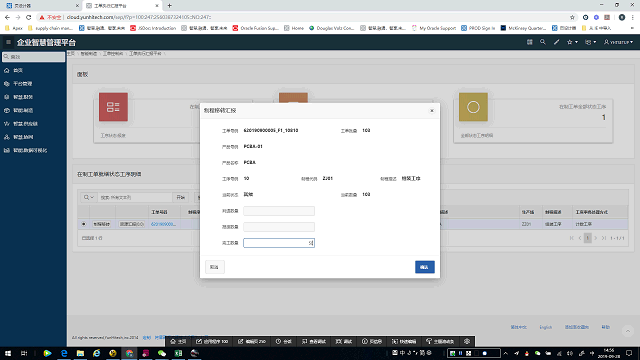640x360 pixels.
Task: Open the report search column dropdown
Action: pyautogui.click(x=89, y=197)
